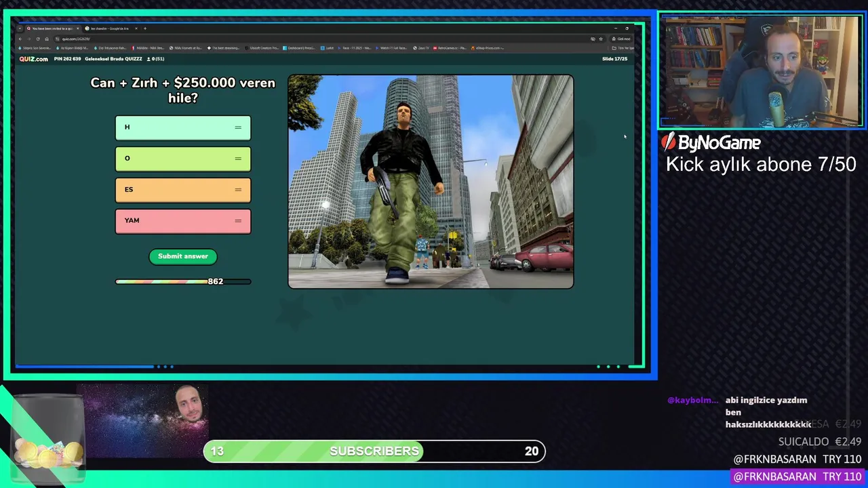Click the QUIZ.com logo
Viewport: 868px width, 488px height.
(x=33, y=59)
